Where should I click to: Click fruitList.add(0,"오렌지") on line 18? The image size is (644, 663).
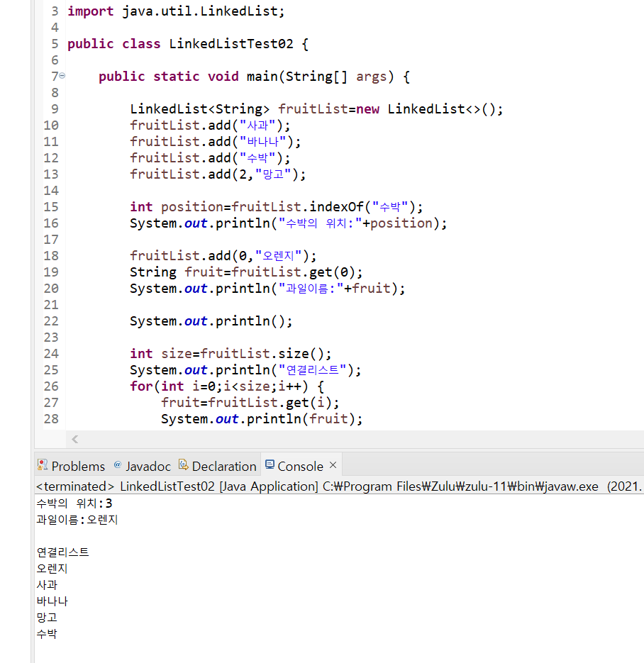(223, 256)
